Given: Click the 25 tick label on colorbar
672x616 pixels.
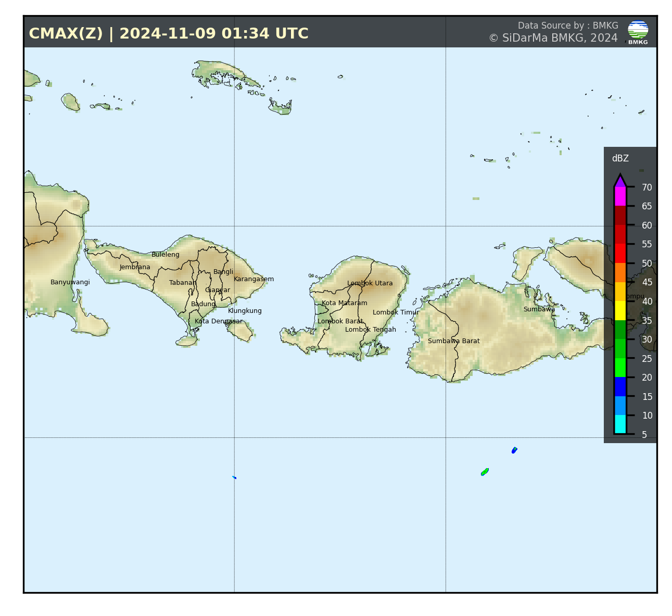Looking at the screenshot, I should (646, 359).
